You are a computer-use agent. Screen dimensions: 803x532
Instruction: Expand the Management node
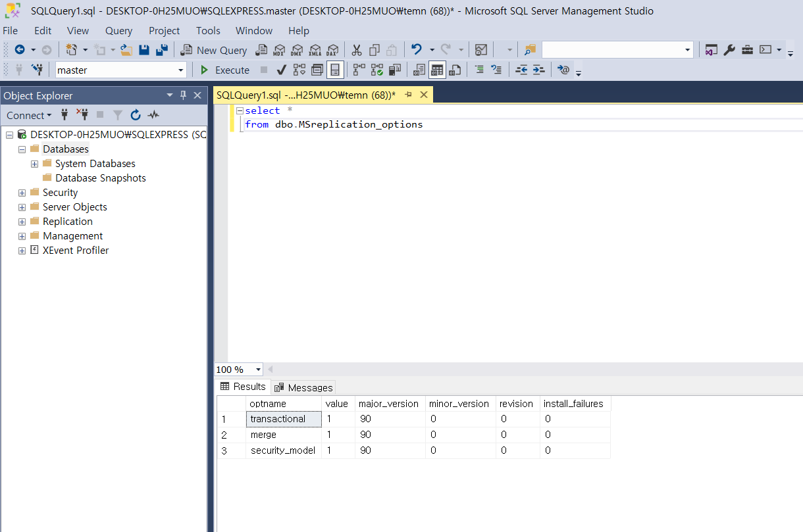[22, 236]
